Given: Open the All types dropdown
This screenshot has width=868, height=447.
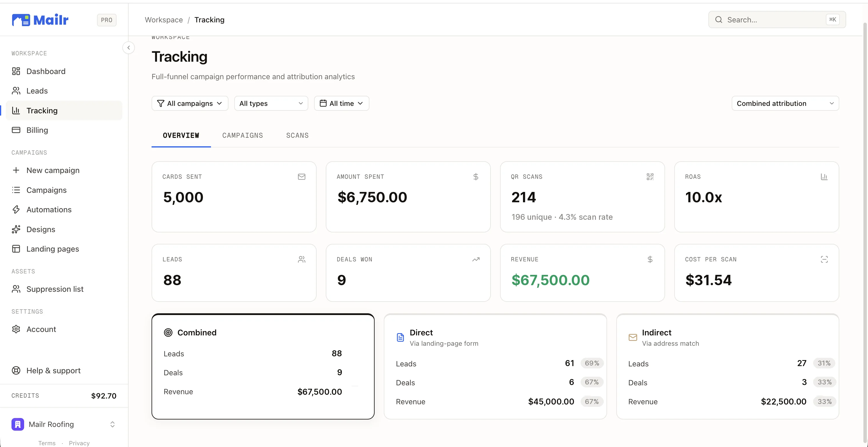Looking at the screenshot, I should 271,103.
